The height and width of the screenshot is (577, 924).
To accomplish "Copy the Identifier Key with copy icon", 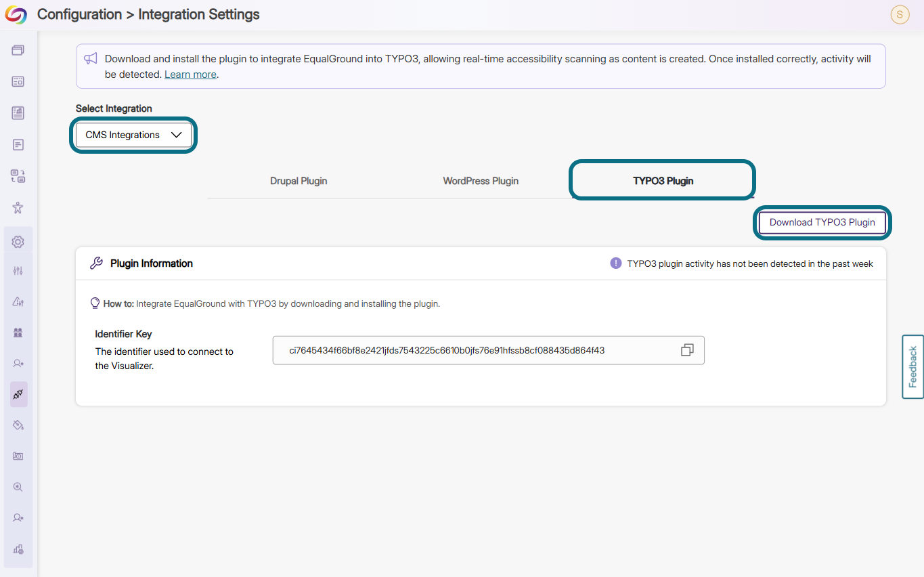I will pos(687,350).
